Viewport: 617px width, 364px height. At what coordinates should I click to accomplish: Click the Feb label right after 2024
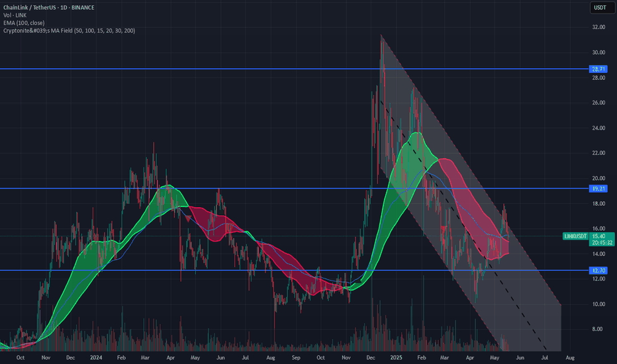pos(121,357)
